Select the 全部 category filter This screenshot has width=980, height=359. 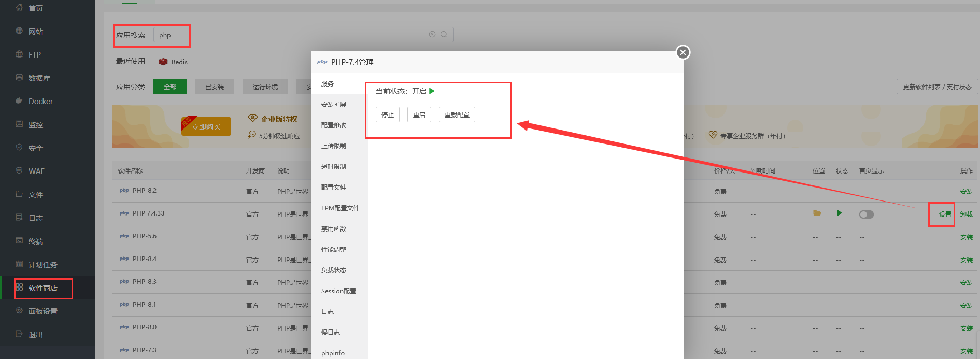[170, 87]
